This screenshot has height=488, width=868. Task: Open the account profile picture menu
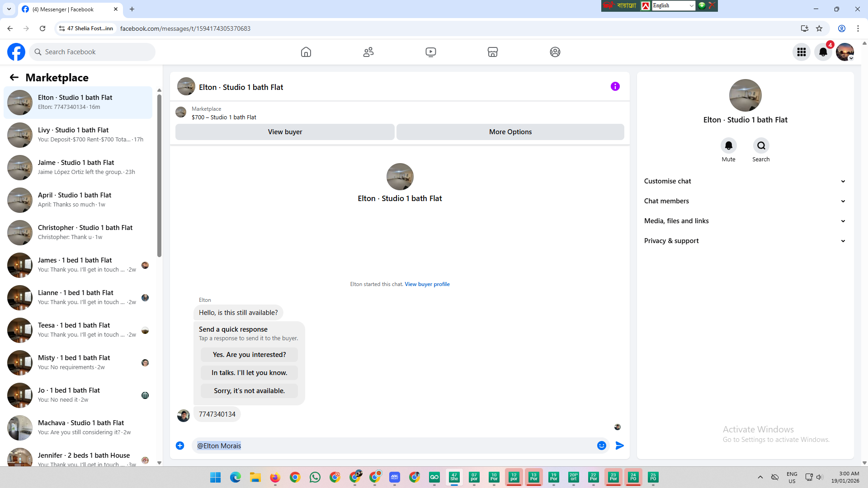pos(845,52)
